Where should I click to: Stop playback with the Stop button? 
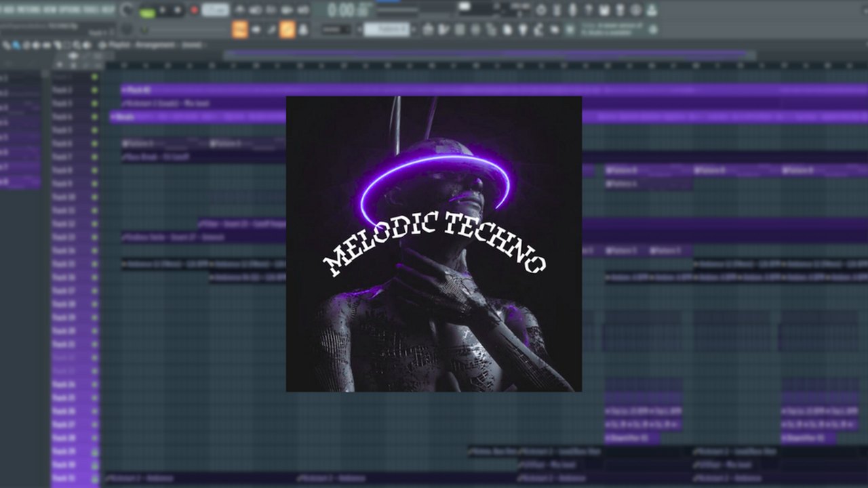coord(178,10)
